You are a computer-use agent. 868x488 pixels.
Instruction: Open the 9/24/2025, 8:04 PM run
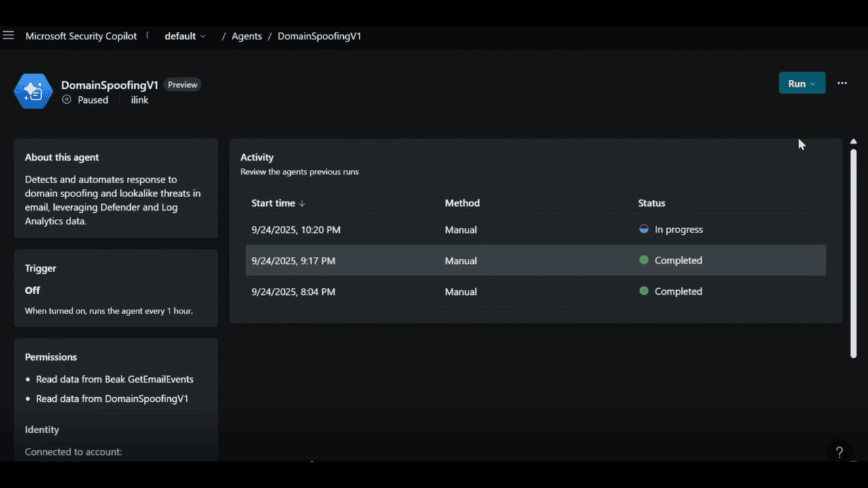point(536,291)
